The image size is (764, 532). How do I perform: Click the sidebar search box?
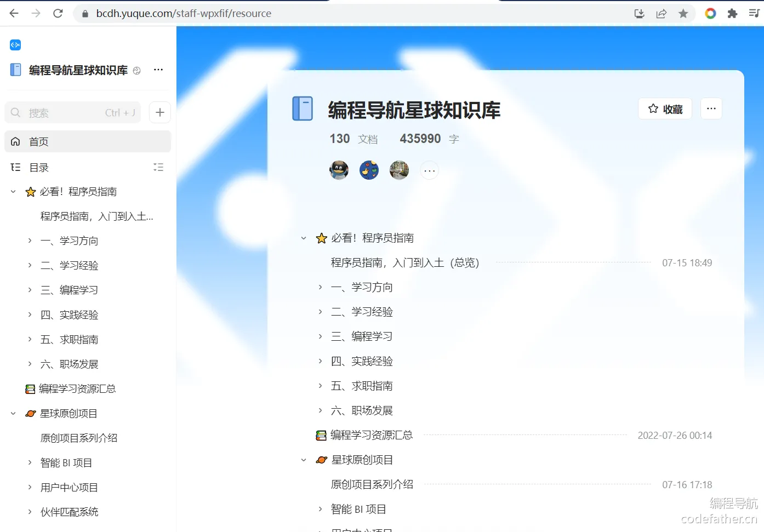coord(73,113)
